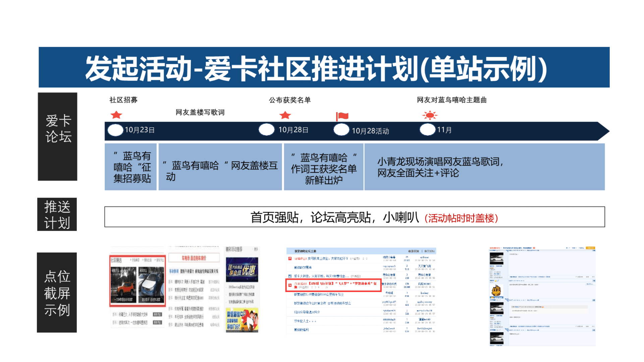Click the red car photo in homepage screenshot
Image resolution: width=644 pixels, height=362 pixels.
click(x=123, y=285)
